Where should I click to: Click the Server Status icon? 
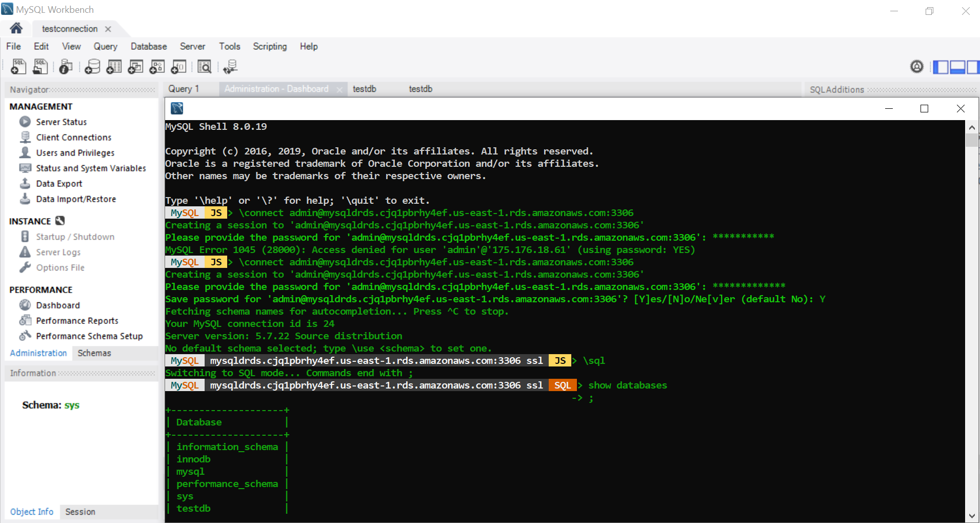pos(25,122)
